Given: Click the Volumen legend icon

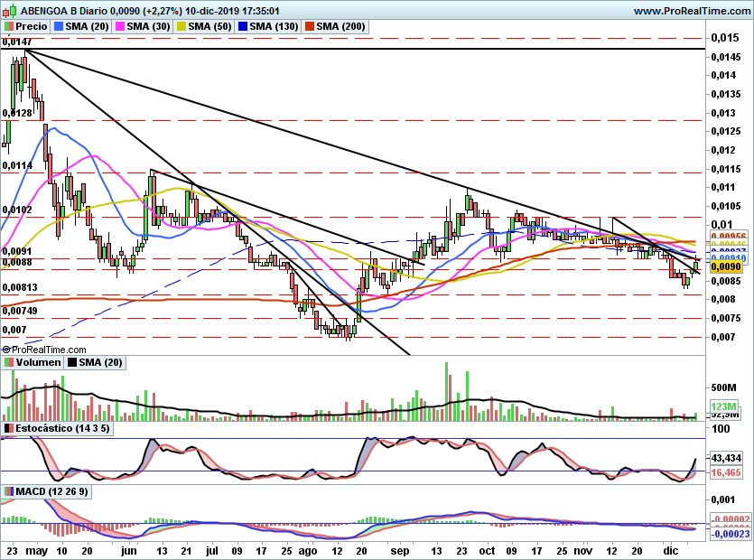Looking at the screenshot, I should pyautogui.click(x=9, y=362).
